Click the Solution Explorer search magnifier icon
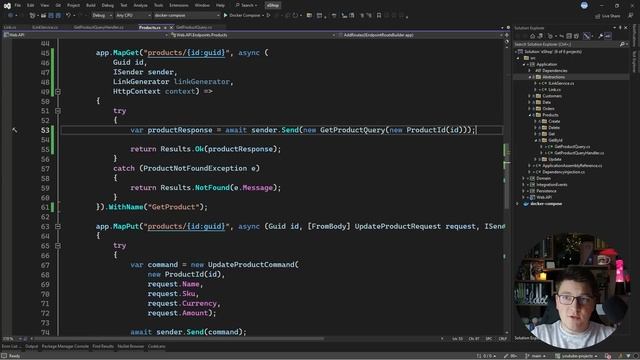Image resolution: width=640 pixels, height=360 pixels. (622, 44)
